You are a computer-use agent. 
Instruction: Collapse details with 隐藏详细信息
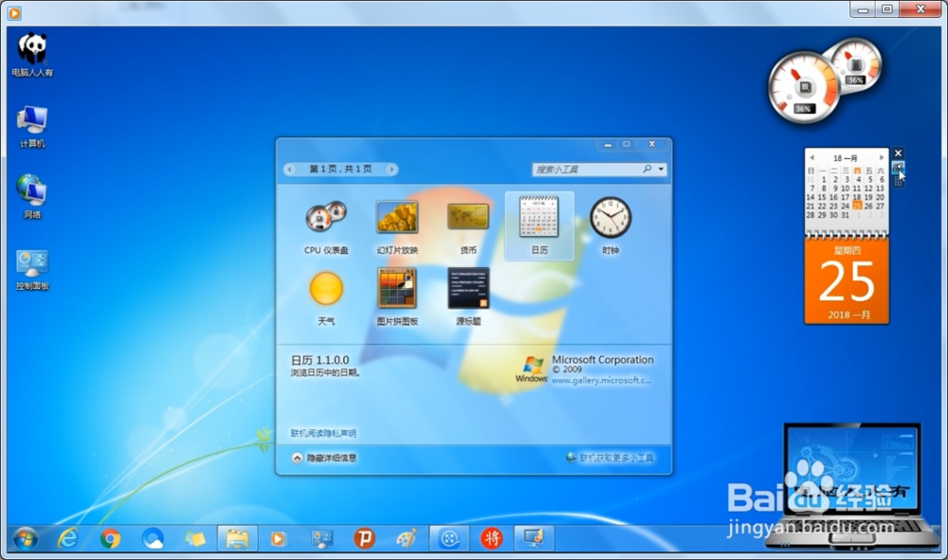324,458
